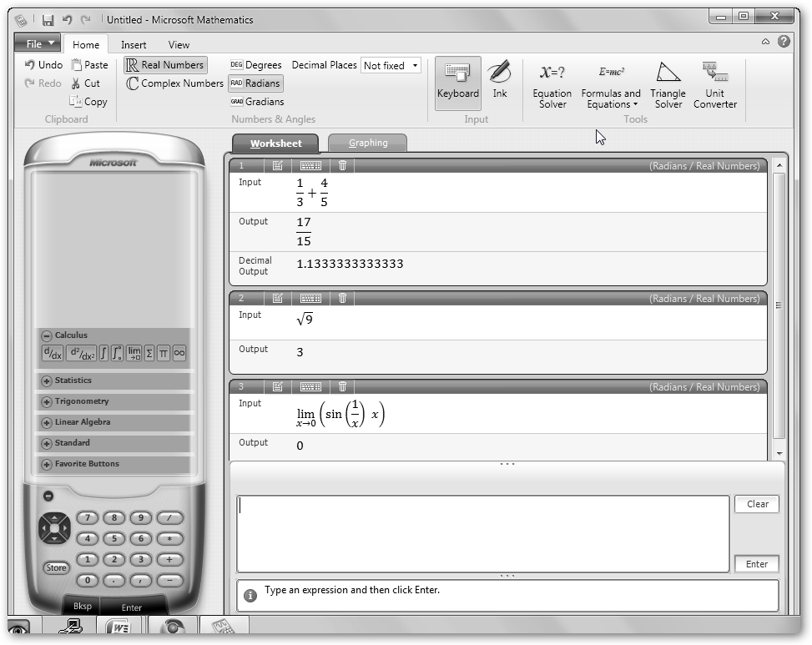
Task: Launch the Triangle Solver tool
Action: click(x=668, y=84)
